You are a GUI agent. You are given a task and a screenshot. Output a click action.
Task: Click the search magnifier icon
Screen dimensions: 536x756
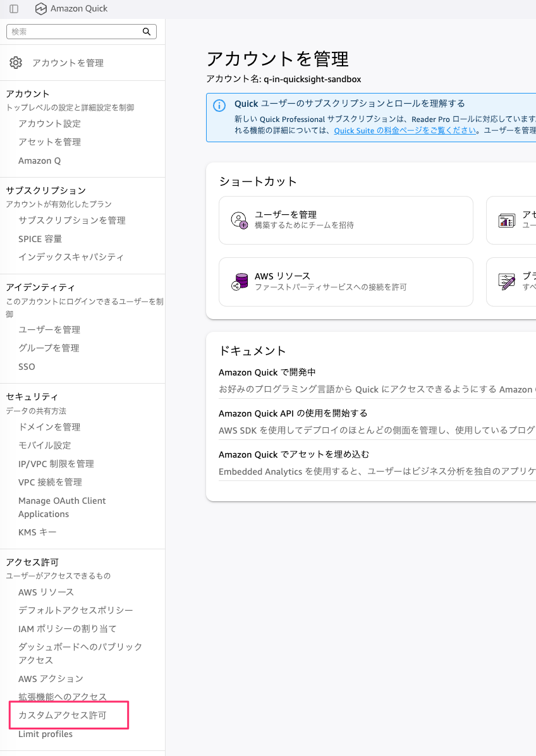click(147, 32)
